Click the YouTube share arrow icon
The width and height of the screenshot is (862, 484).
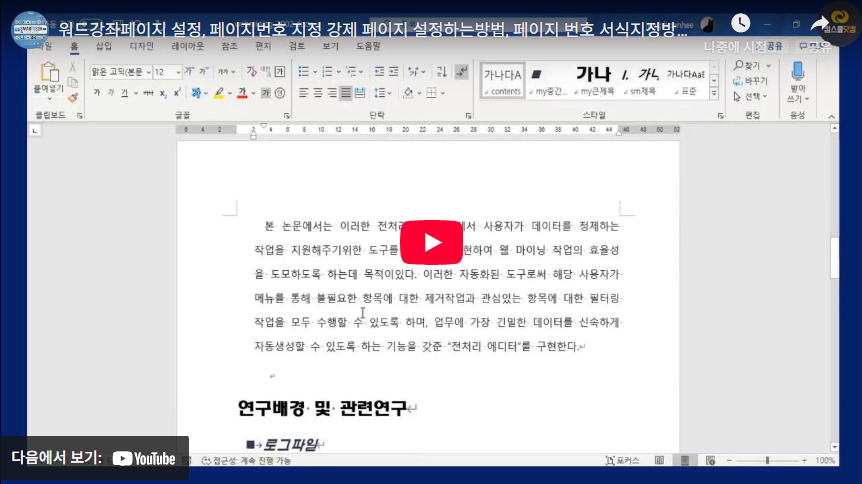coord(820,24)
